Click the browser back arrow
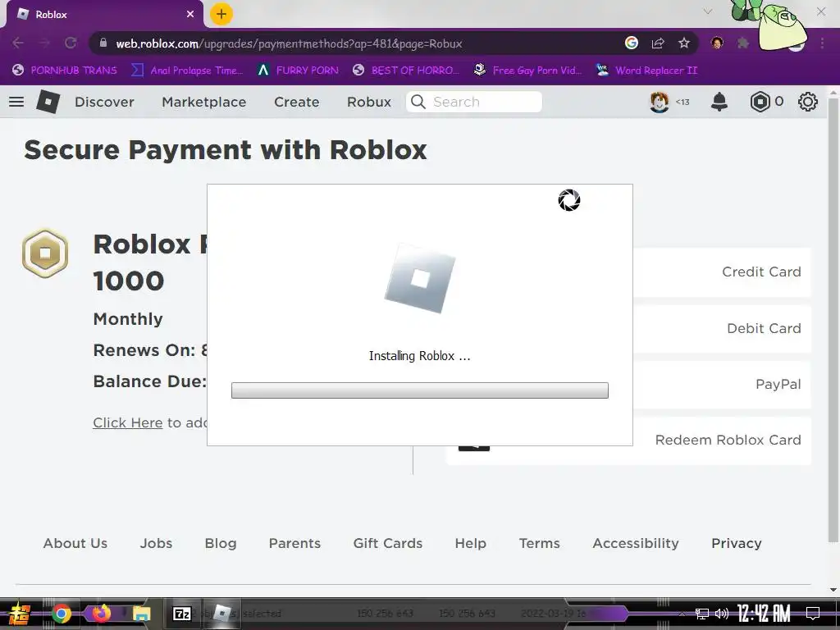Screen dimensions: 840x630 [18, 43]
